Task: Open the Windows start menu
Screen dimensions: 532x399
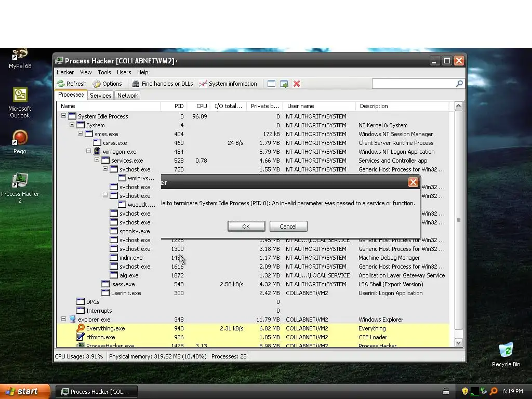Action: pos(25,391)
